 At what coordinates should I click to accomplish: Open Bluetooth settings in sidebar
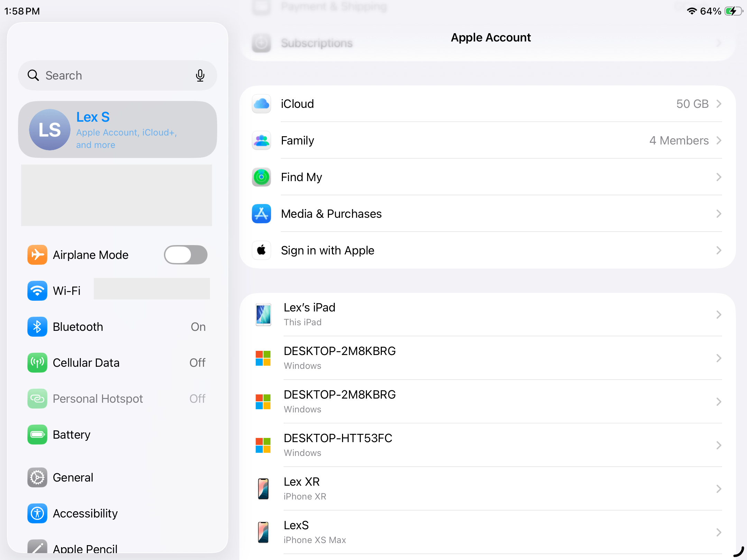pyautogui.click(x=118, y=327)
